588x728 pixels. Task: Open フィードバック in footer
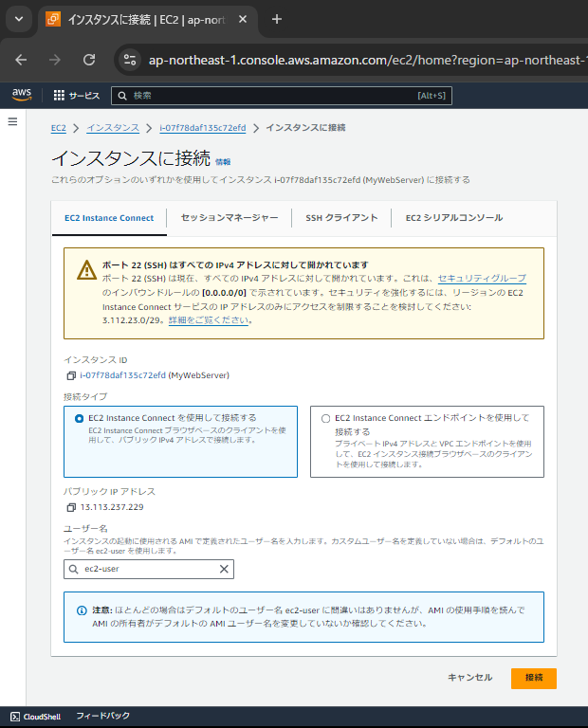coord(102,716)
